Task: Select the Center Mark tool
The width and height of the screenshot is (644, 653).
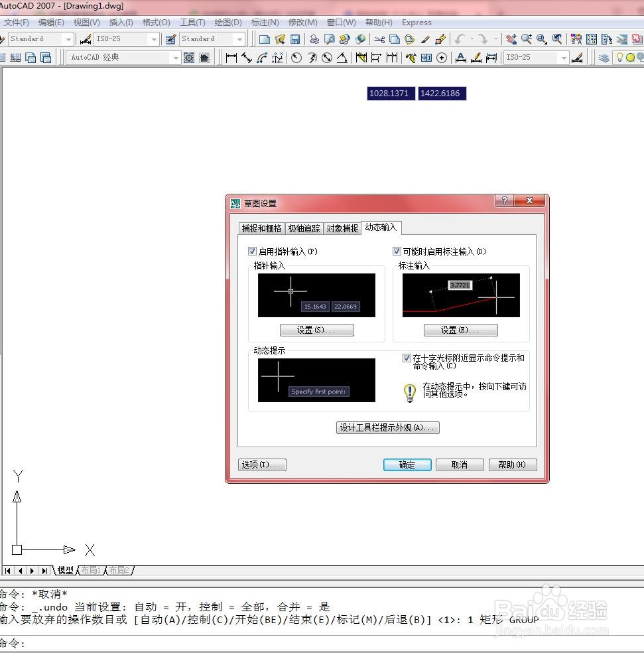Action: [x=442, y=58]
